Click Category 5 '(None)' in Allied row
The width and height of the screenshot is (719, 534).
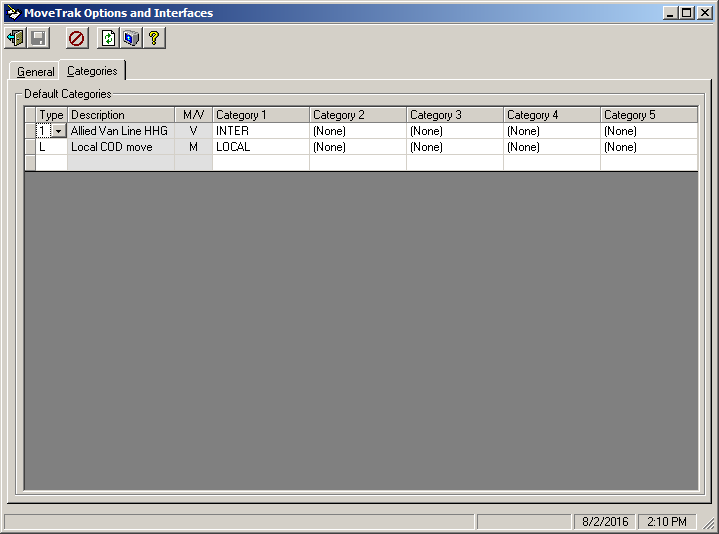[649, 131]
